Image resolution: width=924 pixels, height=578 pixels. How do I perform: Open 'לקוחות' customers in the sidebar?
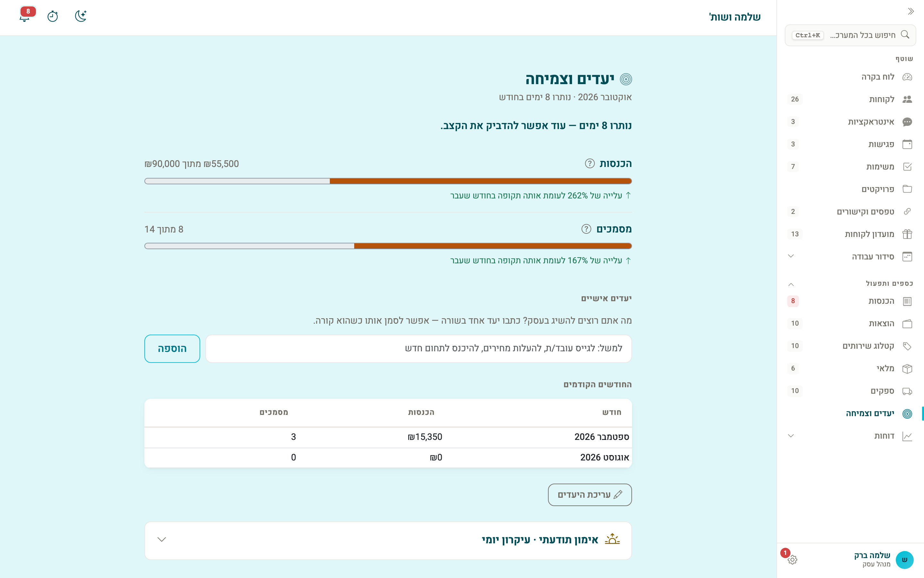(x=850, y=100)
